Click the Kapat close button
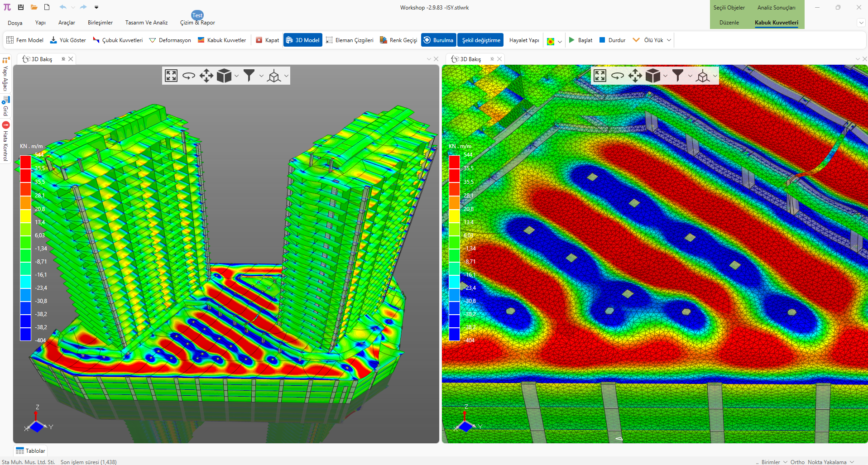Screen dimensions: 868x465 pos(267,40)
